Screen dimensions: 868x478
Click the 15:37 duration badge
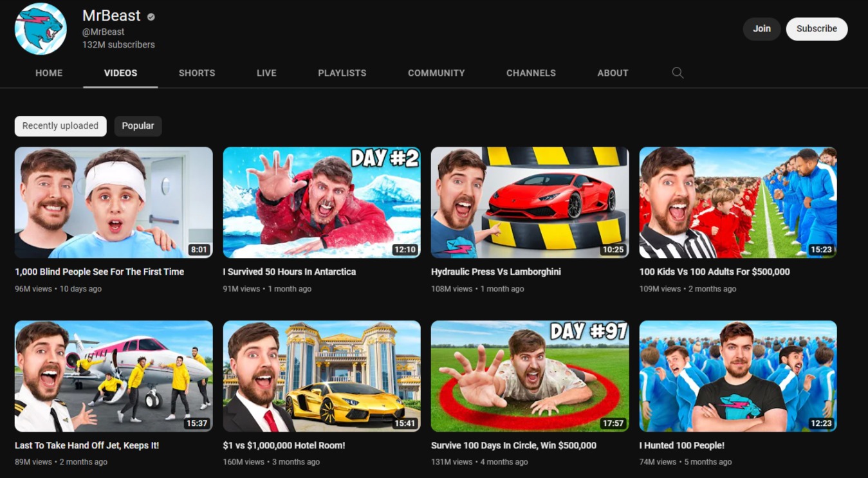click(196, 423)
